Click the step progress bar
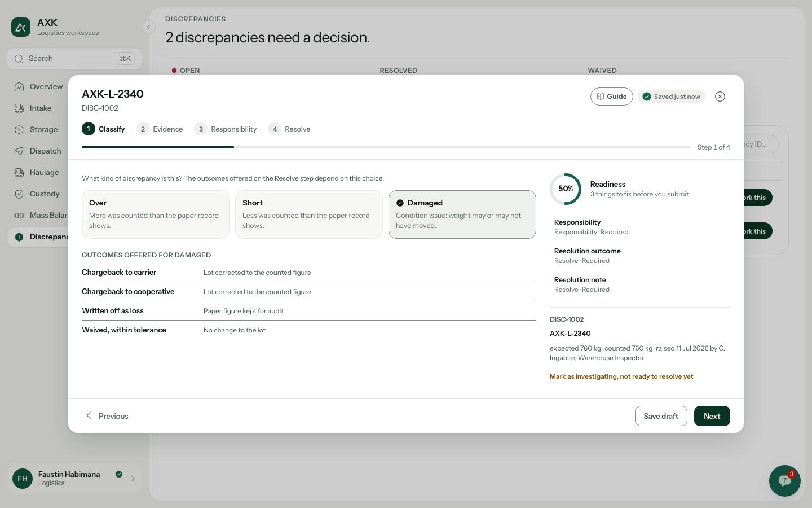Viewport: 812px width, 508px height. click(x=386, y=147)
